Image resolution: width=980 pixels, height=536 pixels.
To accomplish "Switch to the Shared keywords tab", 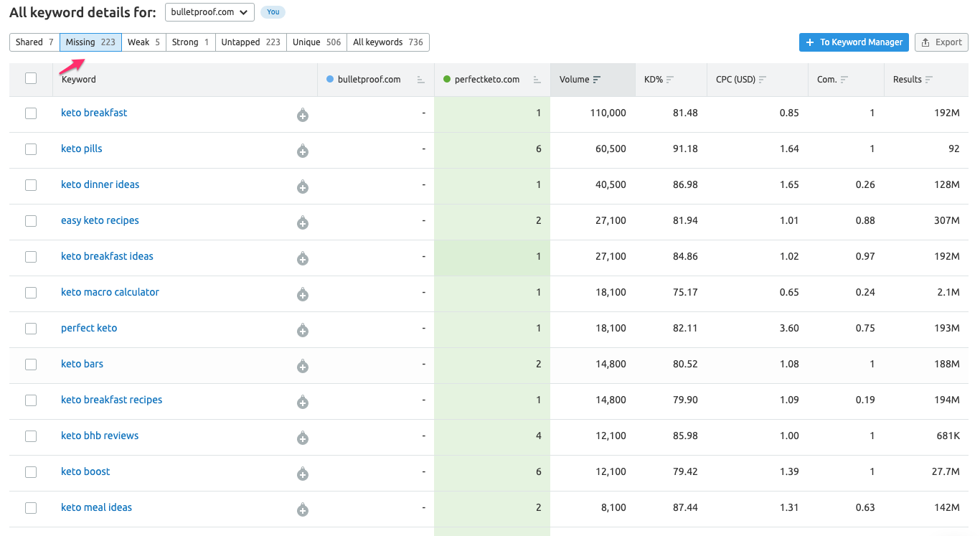I will point(34,42).
